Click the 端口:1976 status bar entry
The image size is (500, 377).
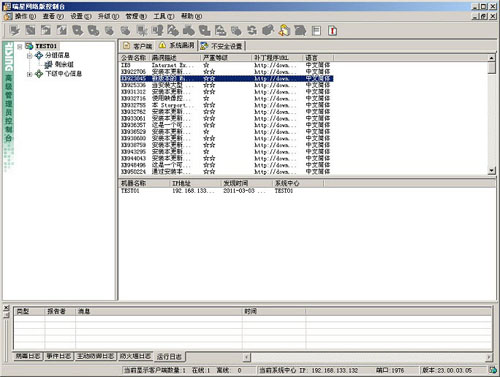[390, 370]
